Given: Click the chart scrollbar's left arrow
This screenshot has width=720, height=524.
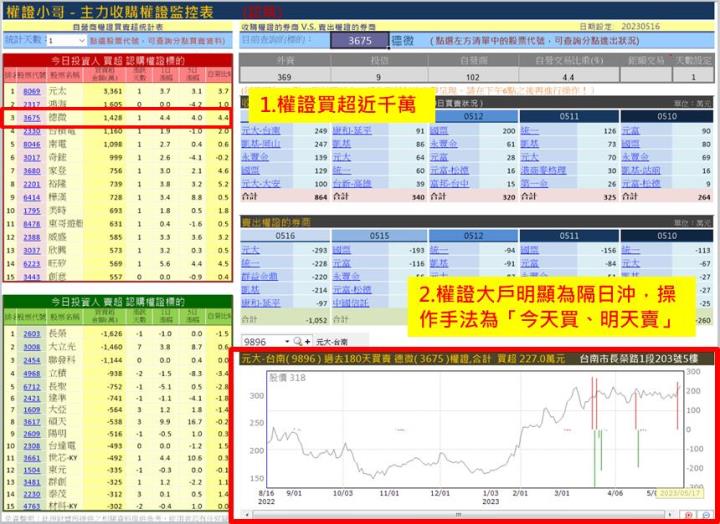Looking at the screenshot, I should click(248, 515).
